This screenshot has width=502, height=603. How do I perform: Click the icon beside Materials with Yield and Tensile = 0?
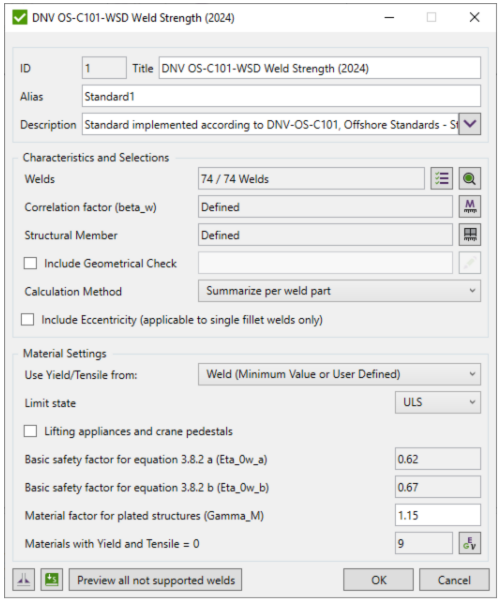coord(469,543)
